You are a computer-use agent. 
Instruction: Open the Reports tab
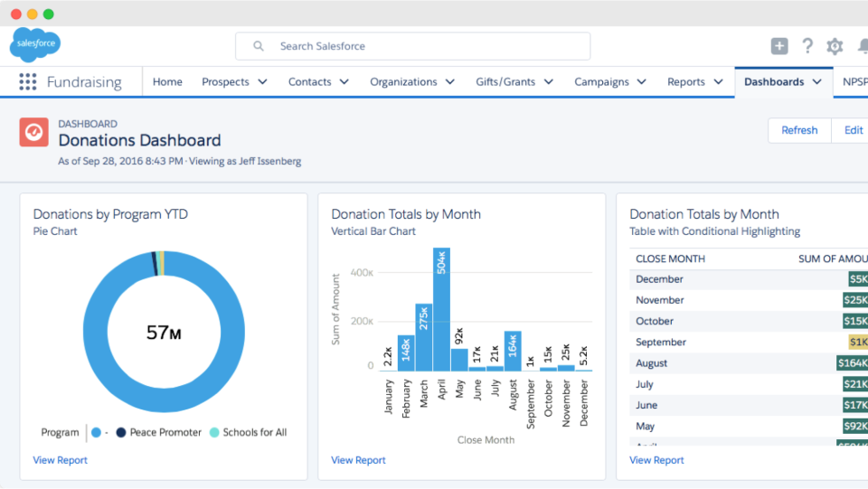point(686,82)
